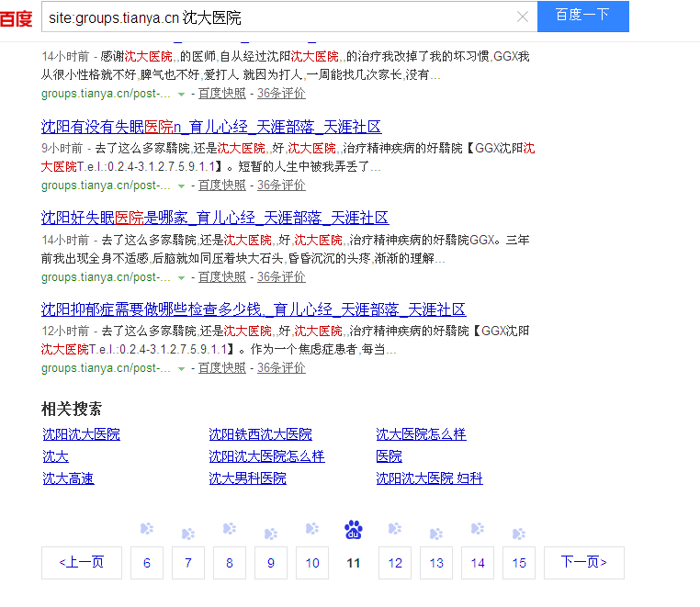Click the Baidu logo
700x607 pixels.
16,18
